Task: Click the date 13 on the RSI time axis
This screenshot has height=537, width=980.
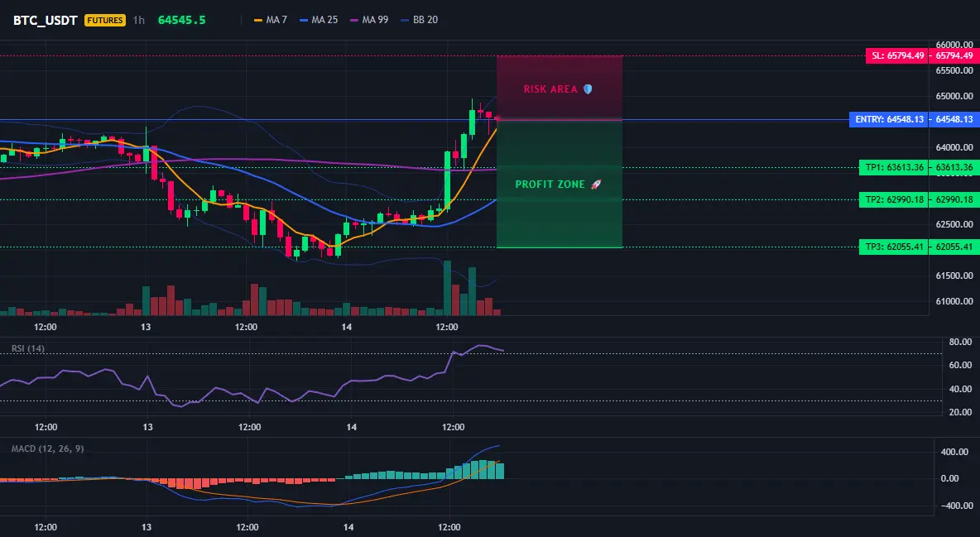Action: pos(147,427)
